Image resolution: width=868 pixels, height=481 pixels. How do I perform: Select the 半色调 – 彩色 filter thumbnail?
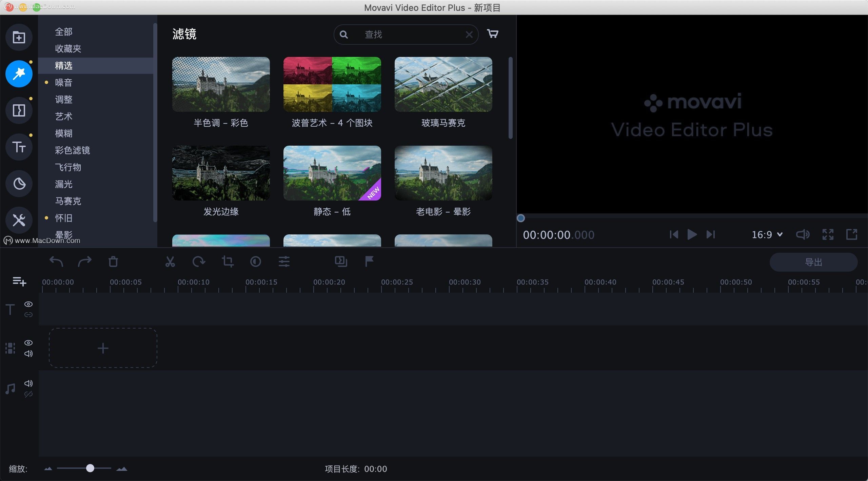pyautogui.click(x=221, y=84)
